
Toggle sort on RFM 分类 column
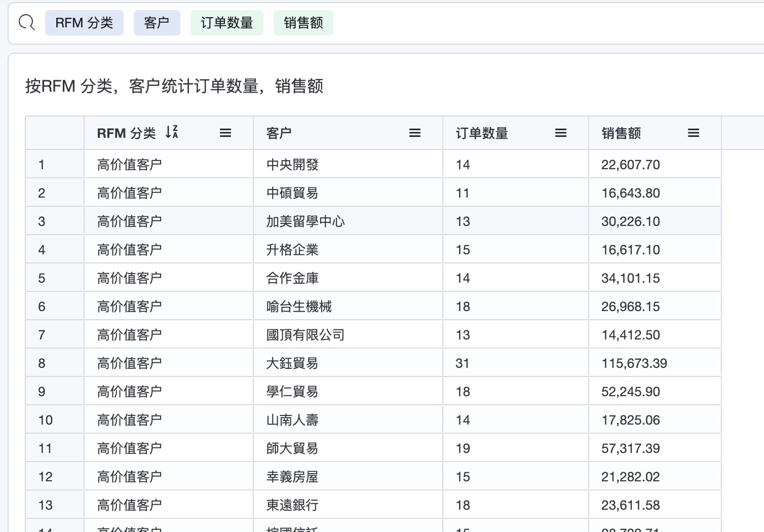172,132
